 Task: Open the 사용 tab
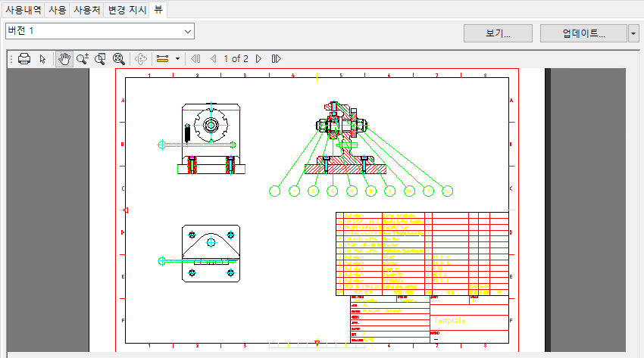pyautogui.click(x=57, y=10)
